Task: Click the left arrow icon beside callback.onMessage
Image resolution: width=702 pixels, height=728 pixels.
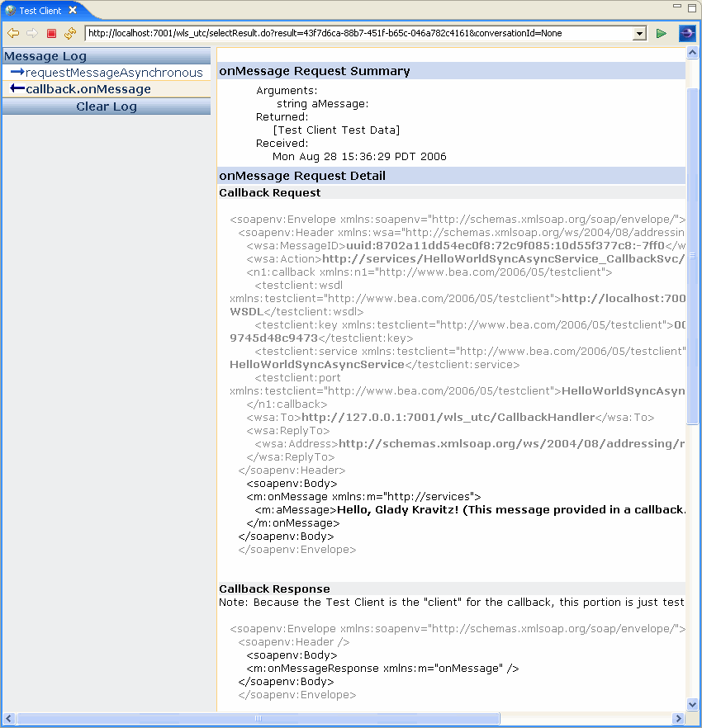Action: tap(17, 87)
